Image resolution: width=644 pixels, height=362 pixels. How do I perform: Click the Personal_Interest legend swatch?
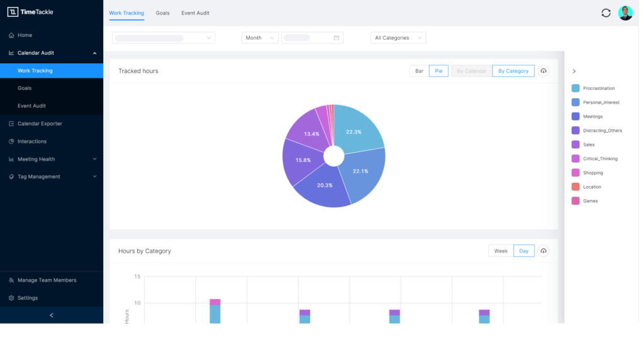pos(575,102)
